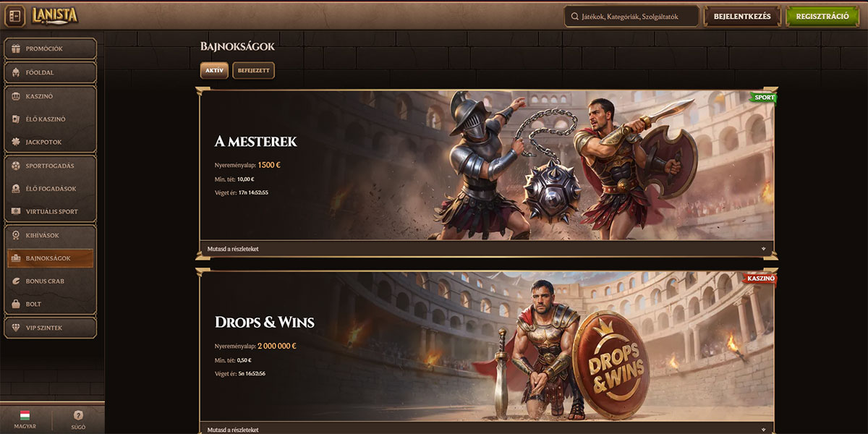The height and width of the screenshot is (434, 868).
Task: Open the Bolt shopping bag icon
Action: (16, 304)
